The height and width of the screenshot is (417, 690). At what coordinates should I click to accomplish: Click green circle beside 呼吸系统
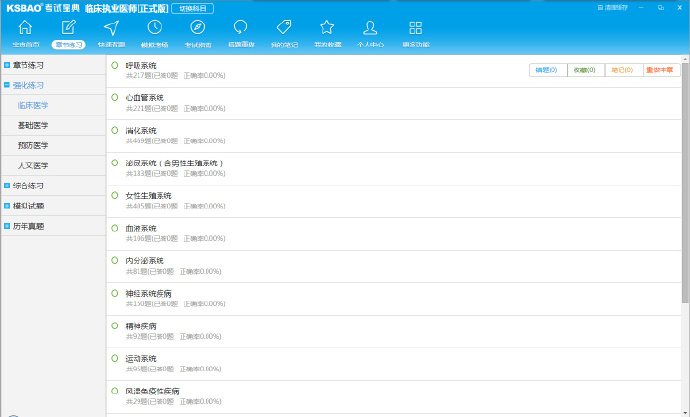(x=115, y=65)
